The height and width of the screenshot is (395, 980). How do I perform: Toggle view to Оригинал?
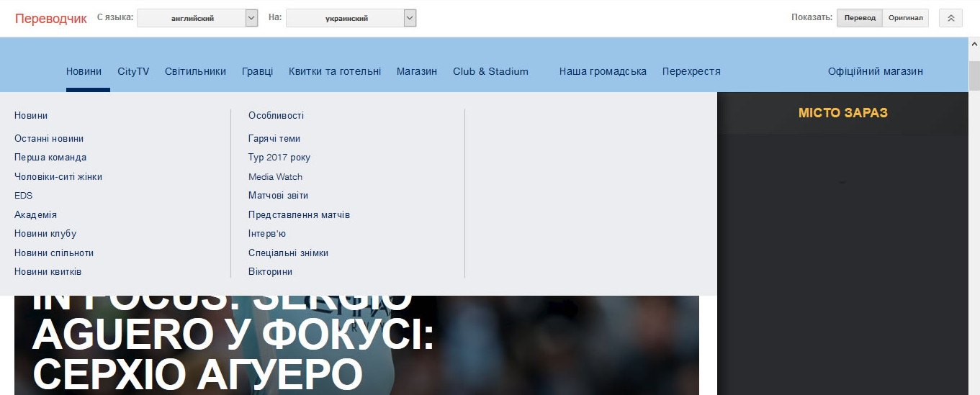click(905, 18)
